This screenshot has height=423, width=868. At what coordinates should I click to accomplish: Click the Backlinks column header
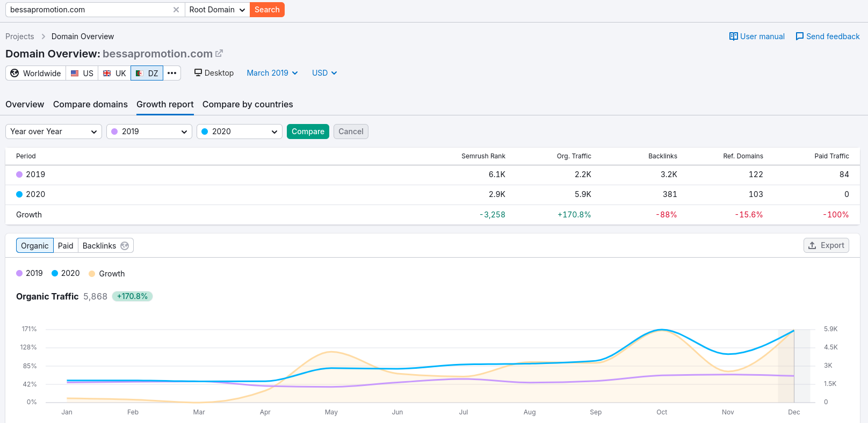(x=662, y=156)
